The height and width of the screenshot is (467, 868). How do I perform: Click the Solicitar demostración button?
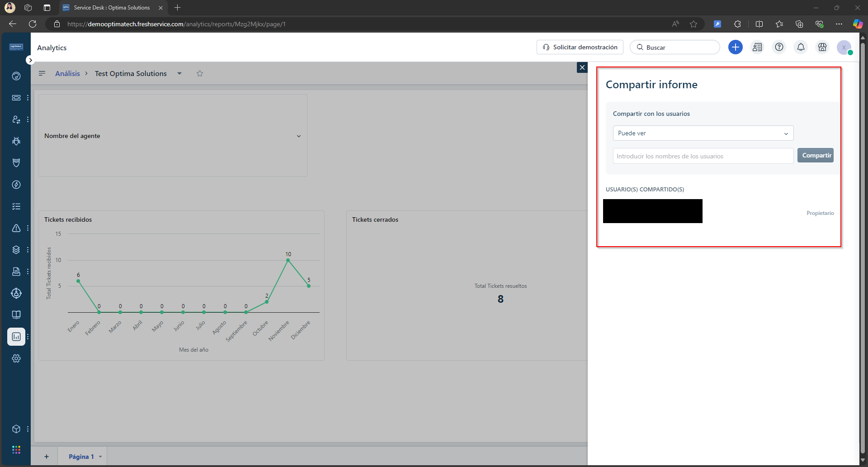click(580, 47)
